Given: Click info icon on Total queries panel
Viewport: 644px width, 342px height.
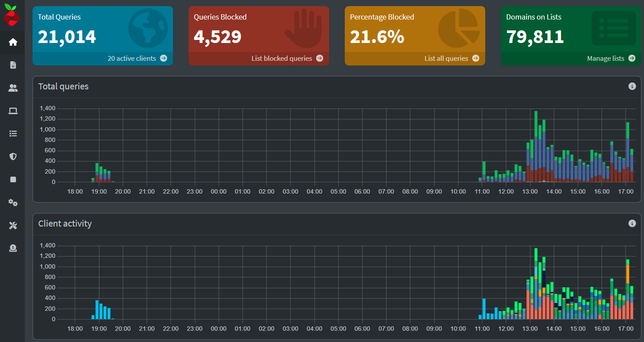Looking at the screenshot, I should coord(632,86).
